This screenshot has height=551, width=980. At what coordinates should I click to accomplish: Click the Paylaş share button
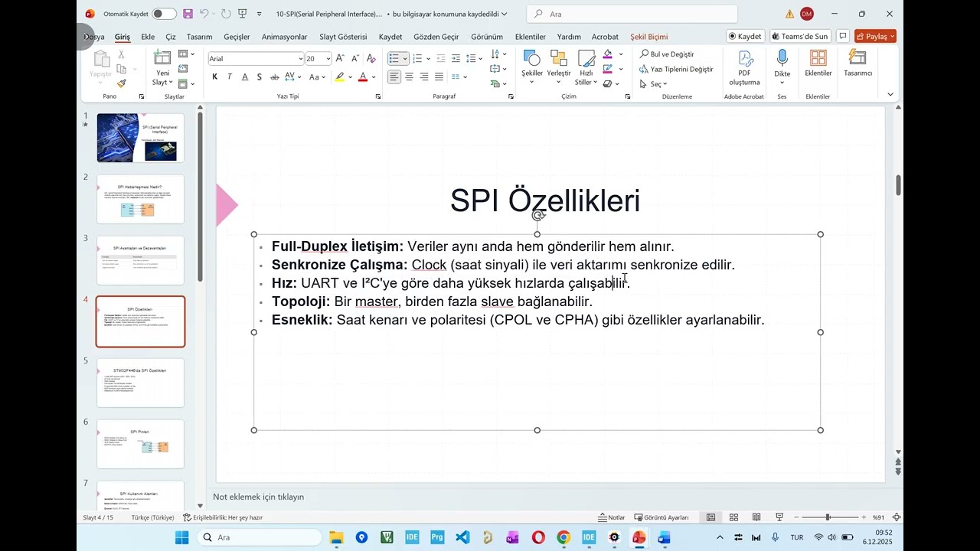point(875,36)
